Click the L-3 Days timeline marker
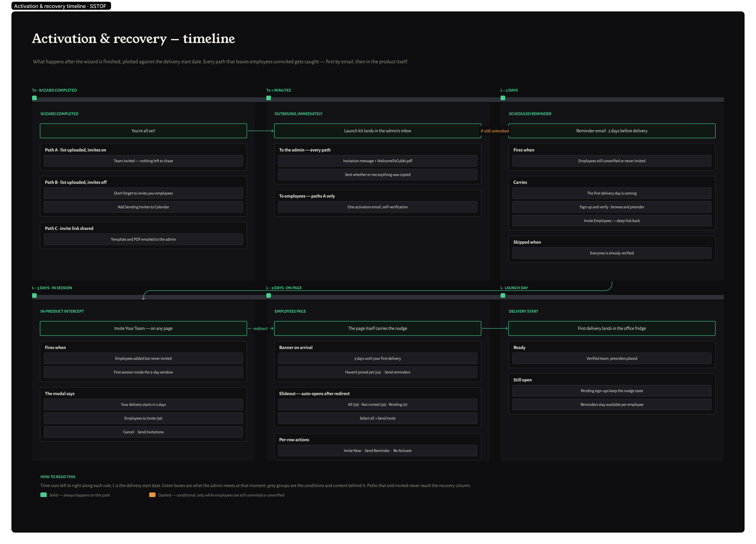The image size is (756, 544). pyautogui.click(x=503, y=98)
